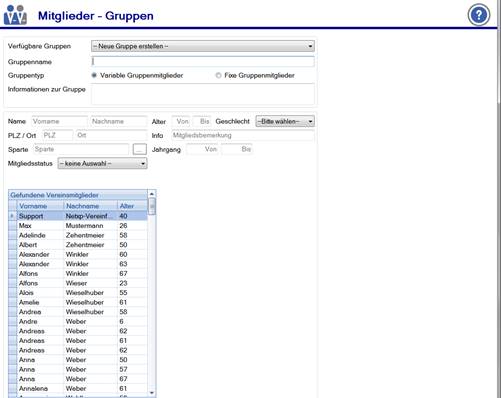Click the Sparte input field

coord(81,149)
